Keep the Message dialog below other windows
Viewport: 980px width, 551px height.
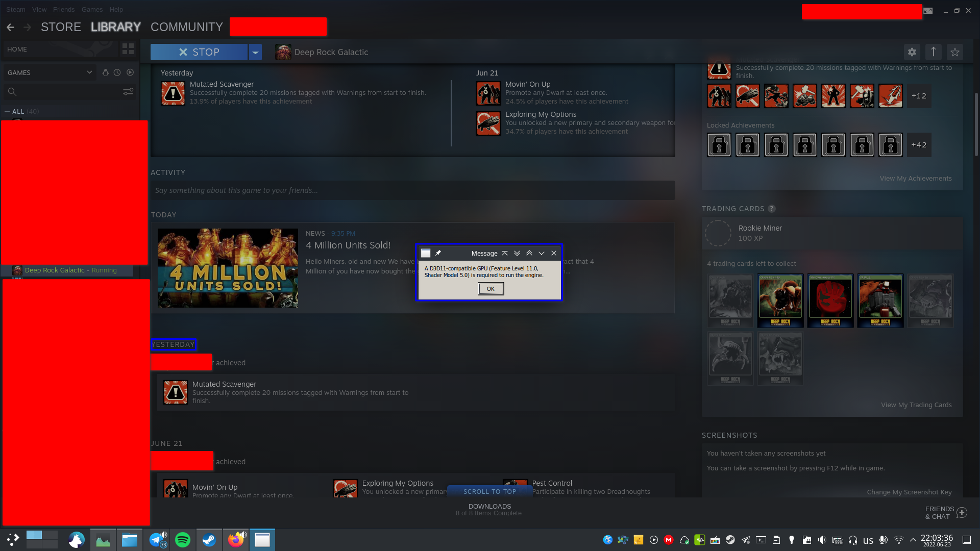517,253
